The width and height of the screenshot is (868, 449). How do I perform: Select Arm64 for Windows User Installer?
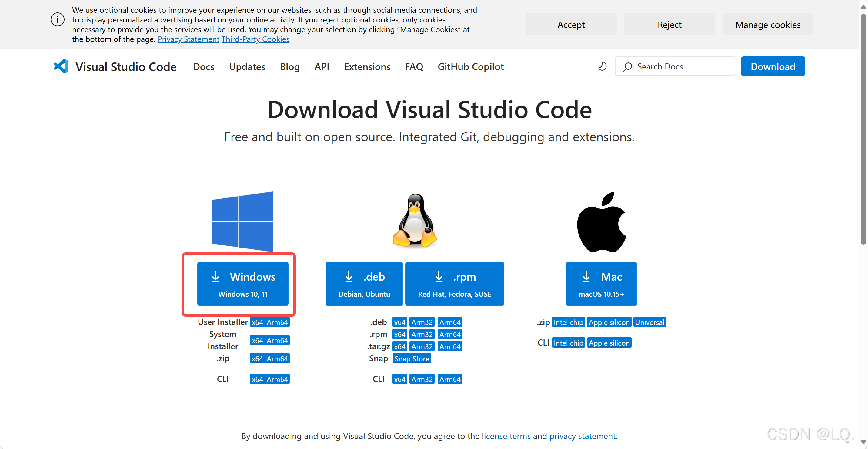277,322
